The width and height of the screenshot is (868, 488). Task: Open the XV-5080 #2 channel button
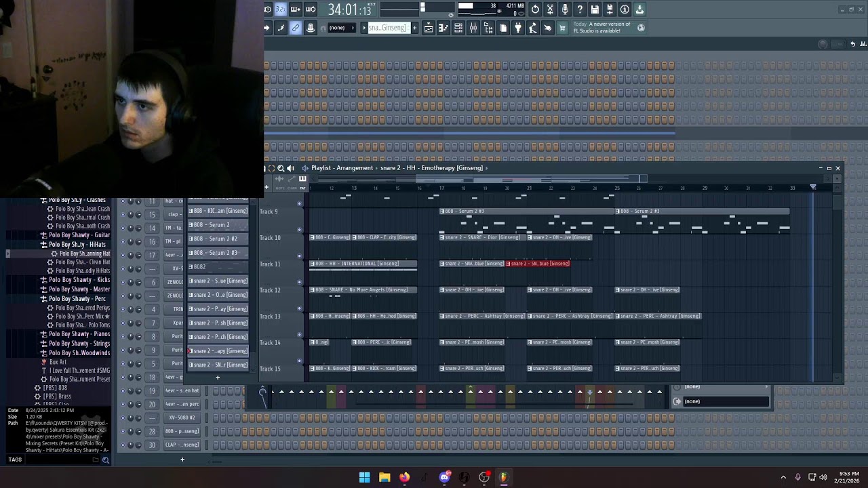pos(182,418)
